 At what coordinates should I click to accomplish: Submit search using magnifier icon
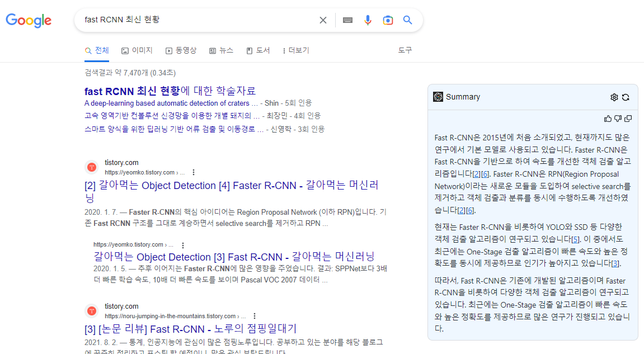(407, 20)
